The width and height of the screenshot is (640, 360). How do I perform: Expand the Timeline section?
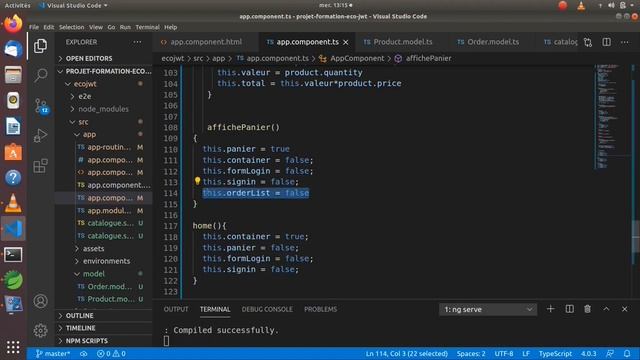point(81,328)
